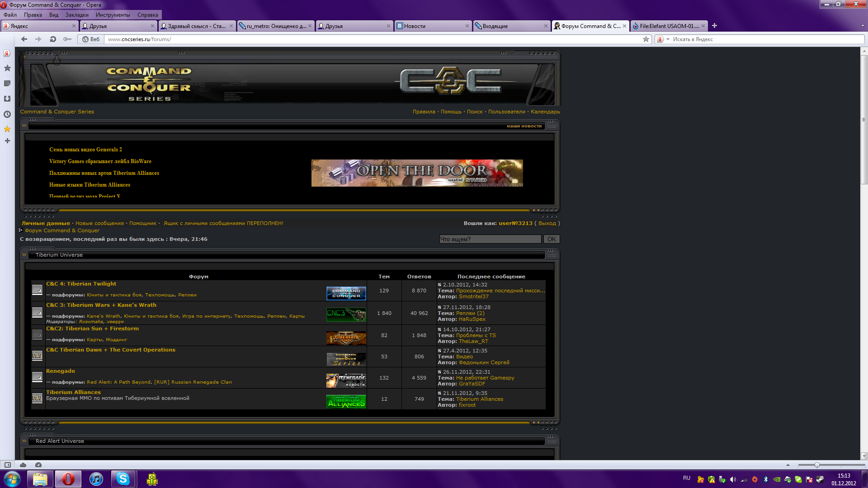Open the Справка menu
Image resolution: width=868 pixels, height=488 pixels.
pos(148,15)
